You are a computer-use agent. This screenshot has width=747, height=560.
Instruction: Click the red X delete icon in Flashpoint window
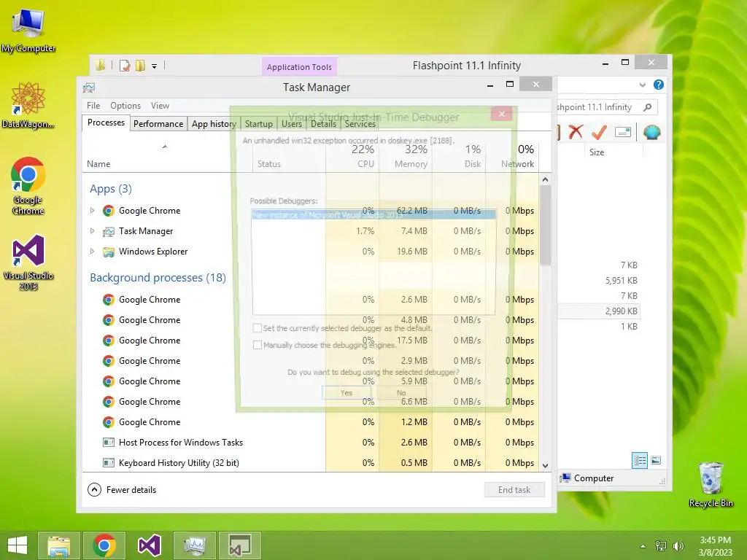point(576,131)
